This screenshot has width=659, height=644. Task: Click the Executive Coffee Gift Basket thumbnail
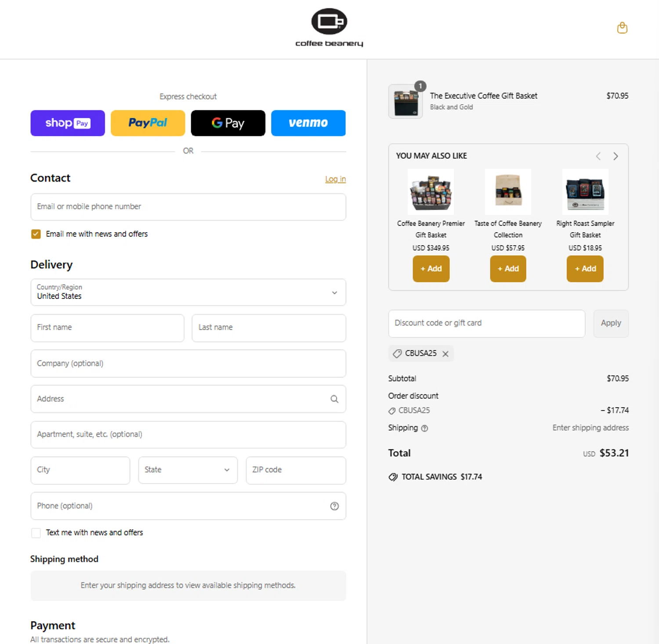pyautogui.click(x=406, y=102)
